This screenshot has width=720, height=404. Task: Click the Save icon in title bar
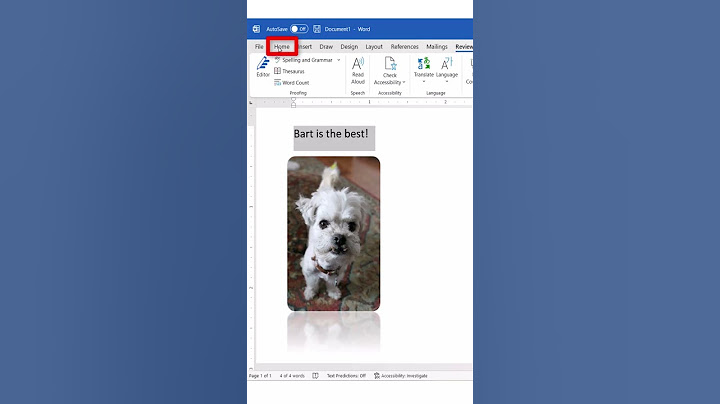(317, 29)
